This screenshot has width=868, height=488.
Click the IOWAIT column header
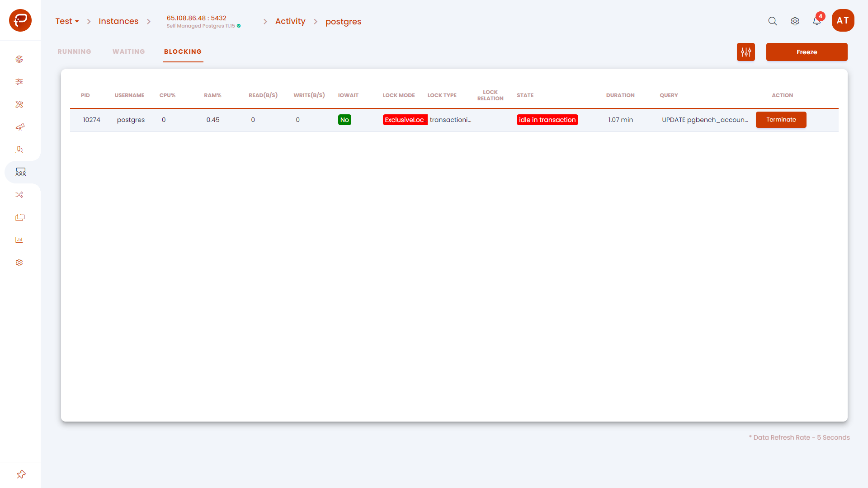(x=348, y=95)
